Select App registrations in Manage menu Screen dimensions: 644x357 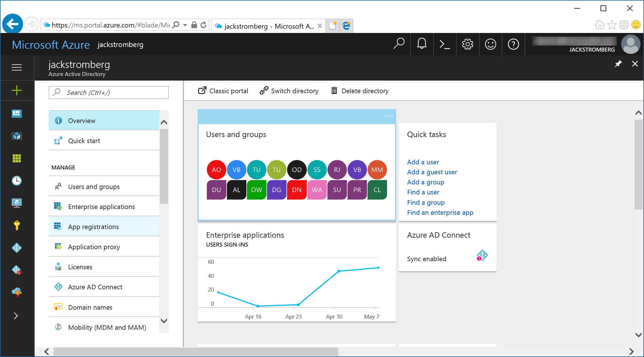pos(93,227)
